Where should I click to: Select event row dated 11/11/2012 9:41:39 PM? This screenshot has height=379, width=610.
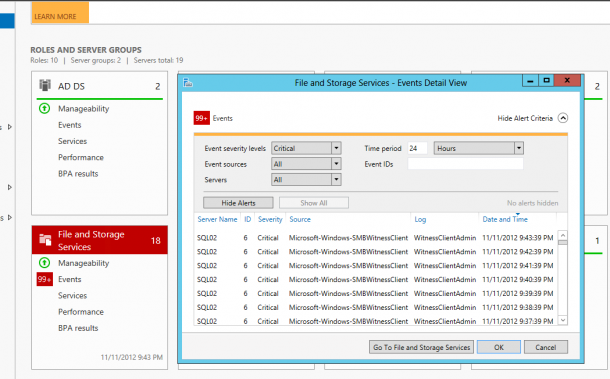[375, 266]
